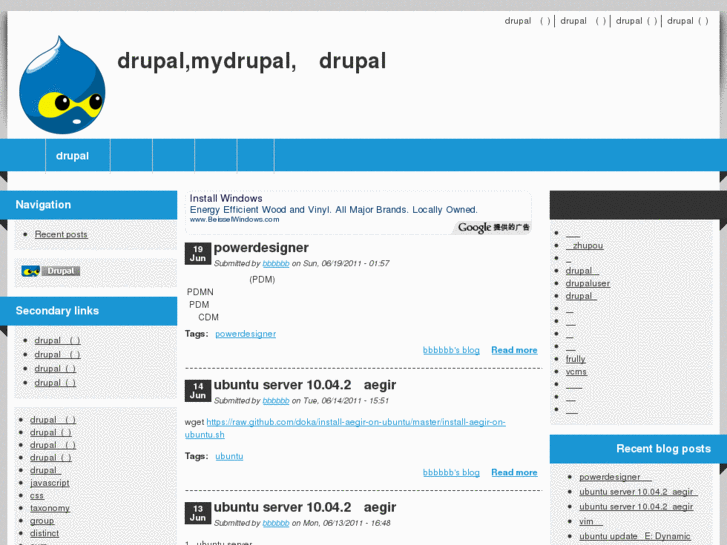Open the powerdesigner post title
The image size is (727, 545).
pos(261,248)
